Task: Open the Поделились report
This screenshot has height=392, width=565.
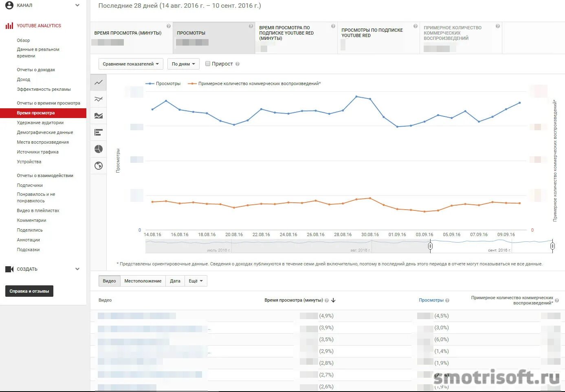Action: point(30,230)
